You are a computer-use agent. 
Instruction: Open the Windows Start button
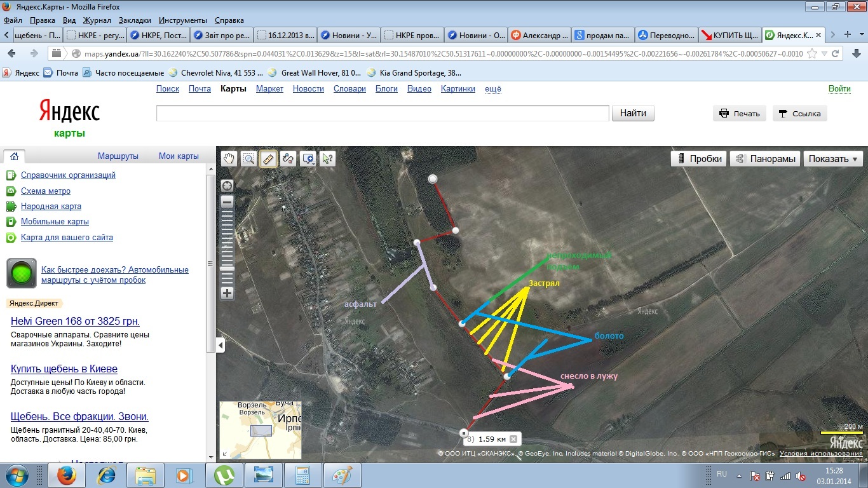pyautogui.click(x=17, y=475)
